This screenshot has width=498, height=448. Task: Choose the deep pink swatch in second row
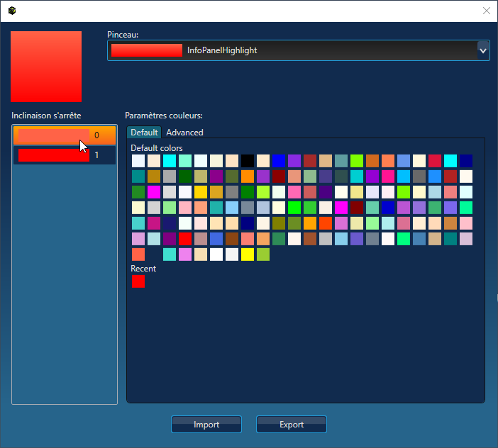click(x=388, y=177)
